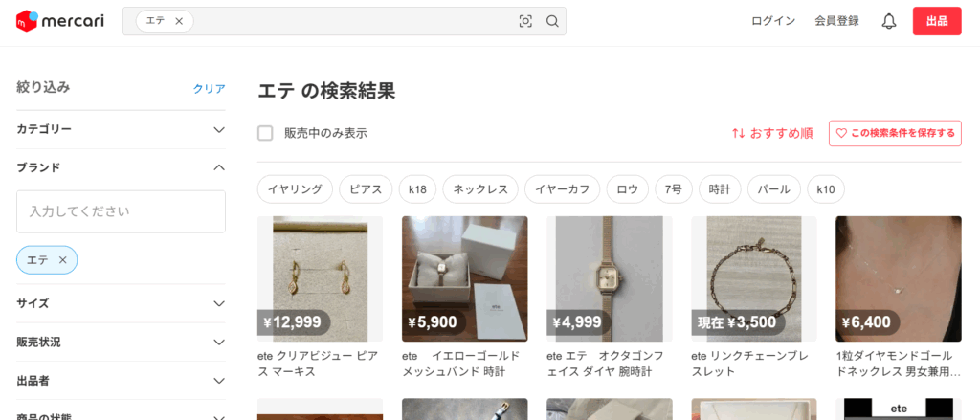Click the magnifying glass search icon
Viewport: 980px width, 420px height.
pyautogui.click(x=552, y=21)
